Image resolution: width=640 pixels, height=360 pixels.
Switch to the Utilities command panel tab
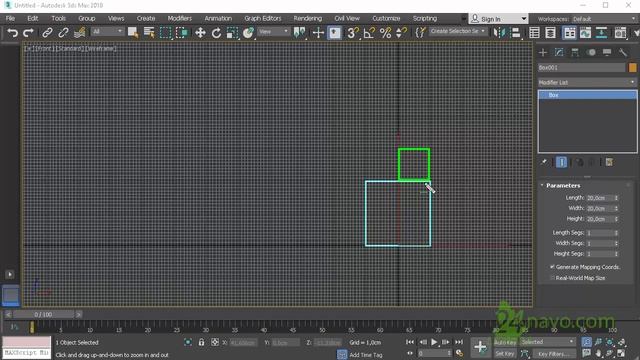coord(623,52)
